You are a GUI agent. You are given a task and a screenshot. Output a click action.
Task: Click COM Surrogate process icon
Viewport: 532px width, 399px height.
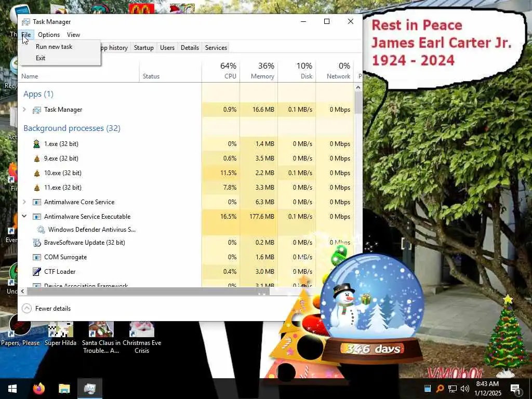37,257
